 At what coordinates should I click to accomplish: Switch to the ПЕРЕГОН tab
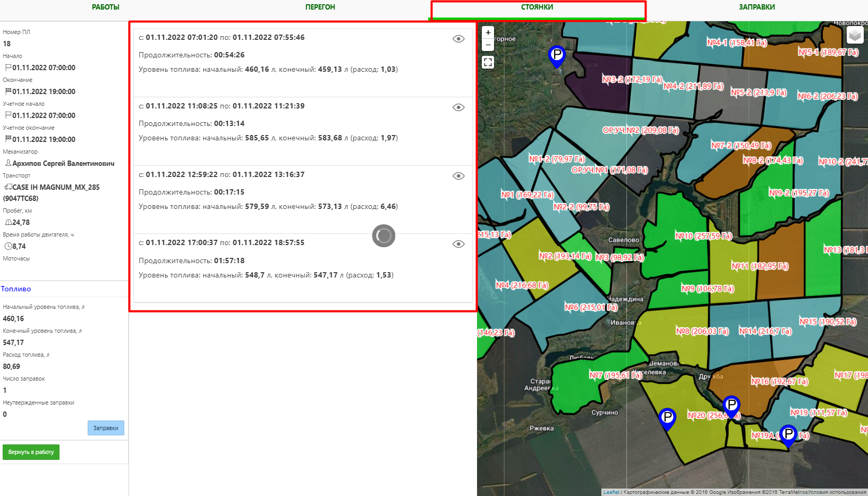point(320,7)
